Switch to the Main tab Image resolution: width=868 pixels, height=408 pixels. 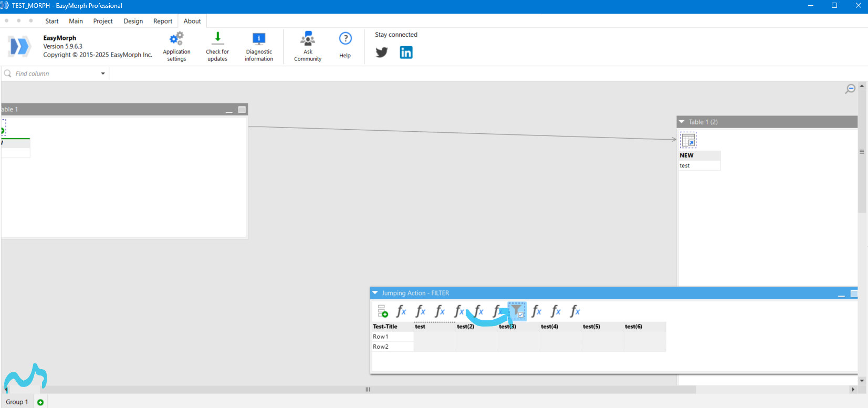76,21
